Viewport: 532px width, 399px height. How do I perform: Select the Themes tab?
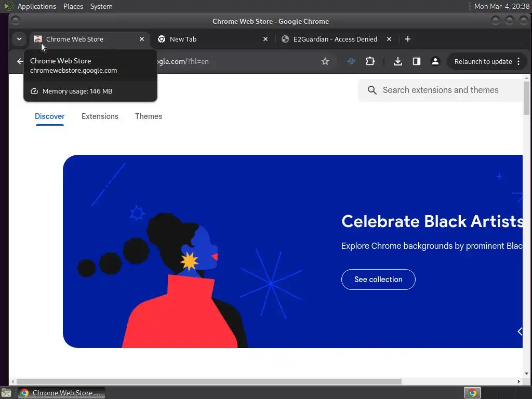149,116
